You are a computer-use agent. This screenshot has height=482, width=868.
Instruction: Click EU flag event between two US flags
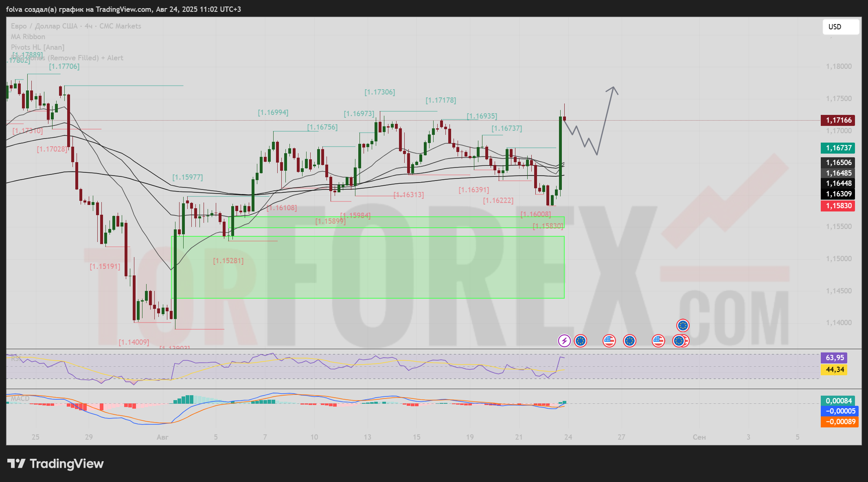point(629,341)
